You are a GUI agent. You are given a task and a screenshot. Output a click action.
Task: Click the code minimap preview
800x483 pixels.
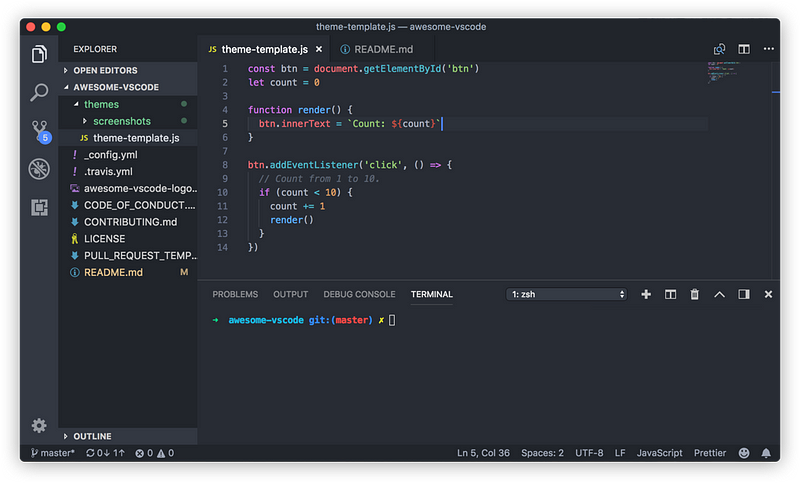coord(723,72)
